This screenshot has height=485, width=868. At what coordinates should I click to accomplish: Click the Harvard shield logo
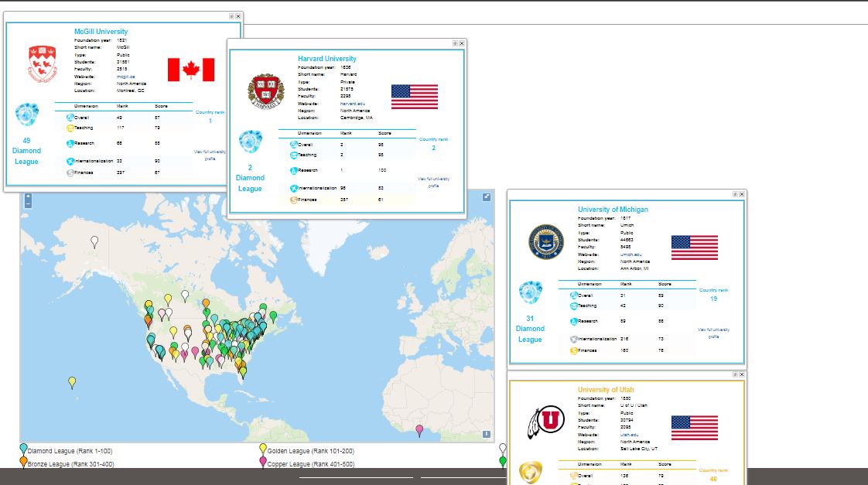(x=265, y=91)
